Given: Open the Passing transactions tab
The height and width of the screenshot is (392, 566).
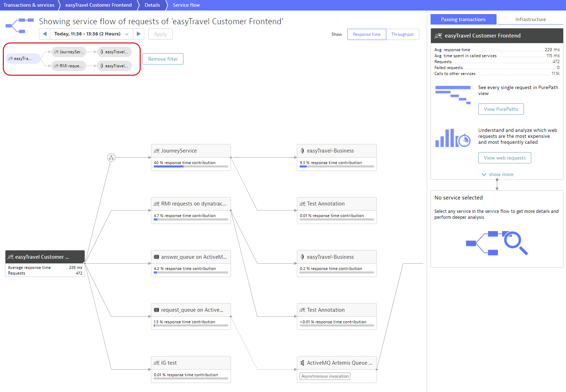Looking at the screenshot, I should pos(463,19).
